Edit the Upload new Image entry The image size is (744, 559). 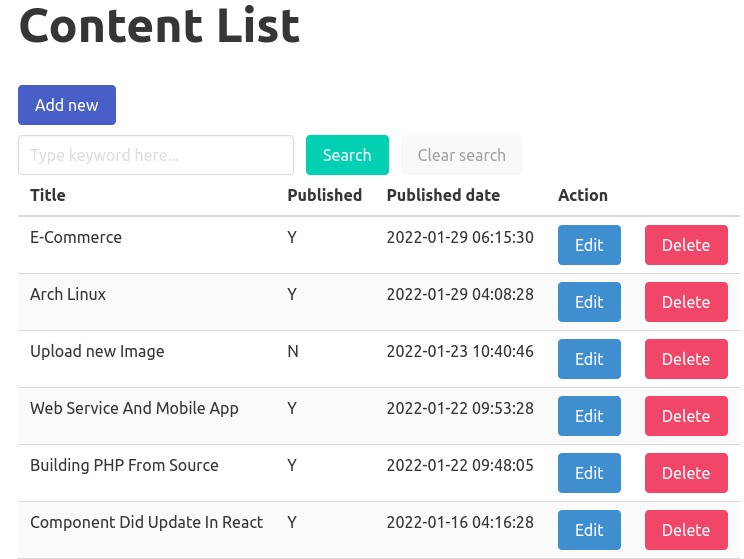click(589, 359)
